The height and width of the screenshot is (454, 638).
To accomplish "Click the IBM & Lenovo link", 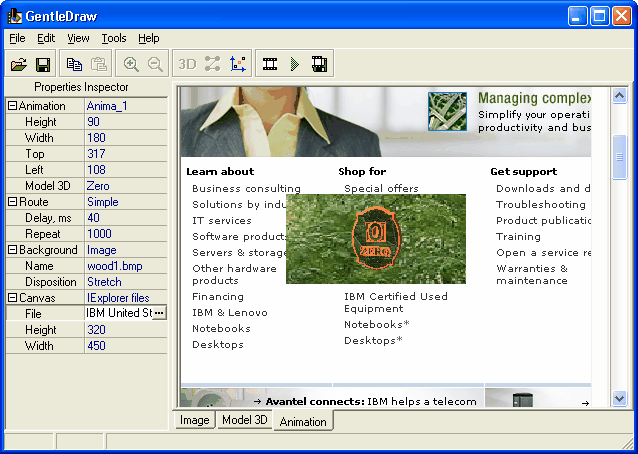I will [x=230, y=312].
